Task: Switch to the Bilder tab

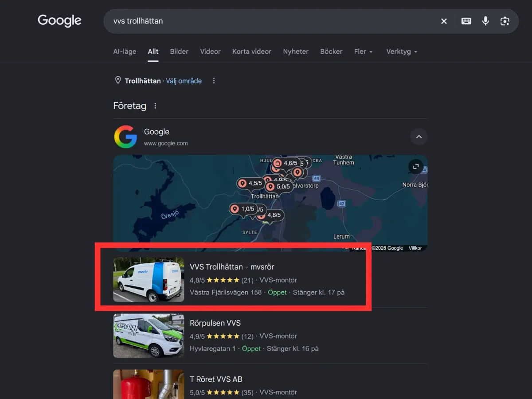Action: (179, 51)
